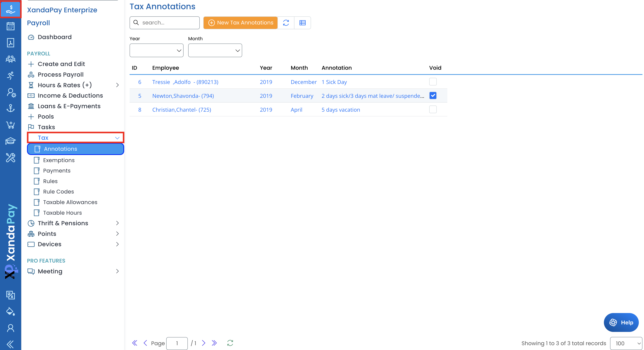This screenshot has width=644, height=350.
Task: Uncheck Void for Newton Shavonda row
Action: (x=433, y=96)
